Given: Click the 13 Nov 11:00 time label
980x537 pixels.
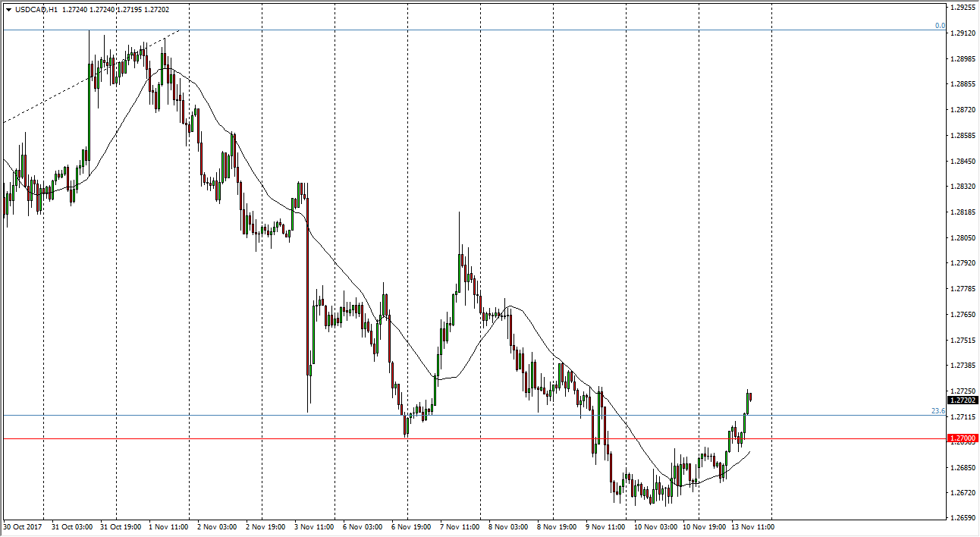Looking at the screenshot, I should point(752,527).
